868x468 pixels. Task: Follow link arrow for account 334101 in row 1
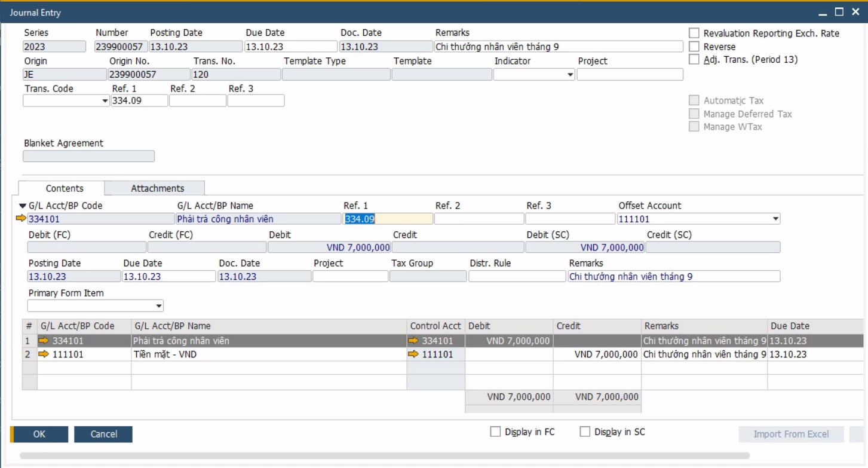tap(44, 341)
